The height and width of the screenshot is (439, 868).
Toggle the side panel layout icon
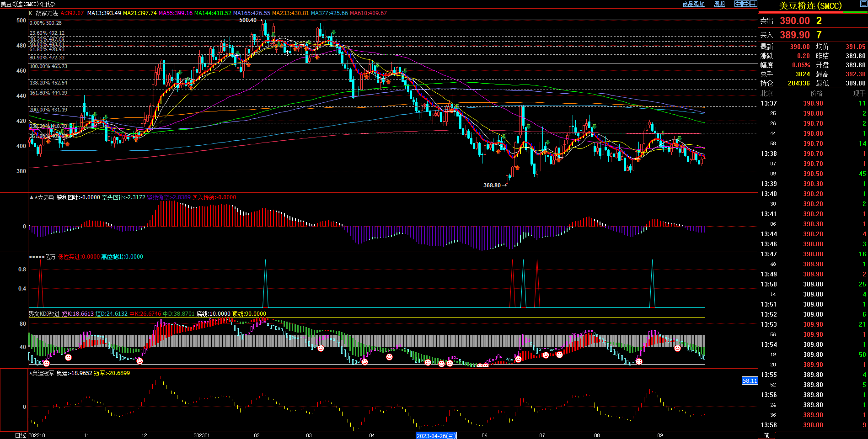click(x=754, y=4)
